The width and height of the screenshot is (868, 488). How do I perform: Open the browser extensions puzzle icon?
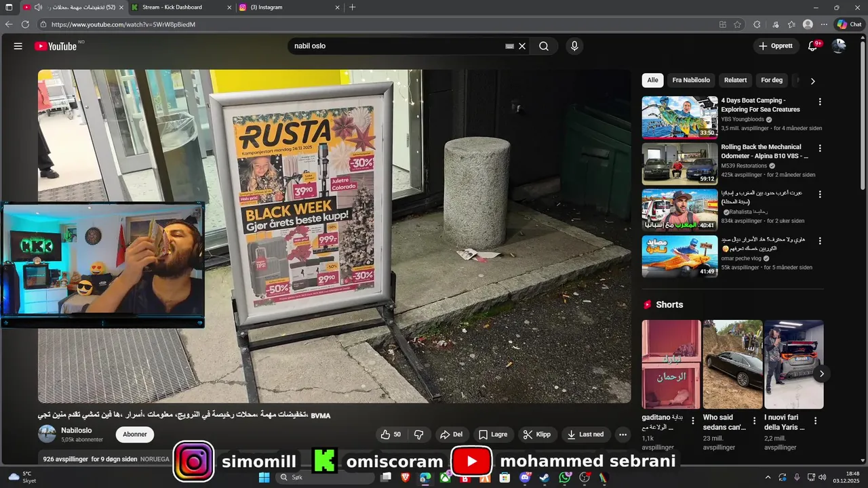click(x=757, y=24)
